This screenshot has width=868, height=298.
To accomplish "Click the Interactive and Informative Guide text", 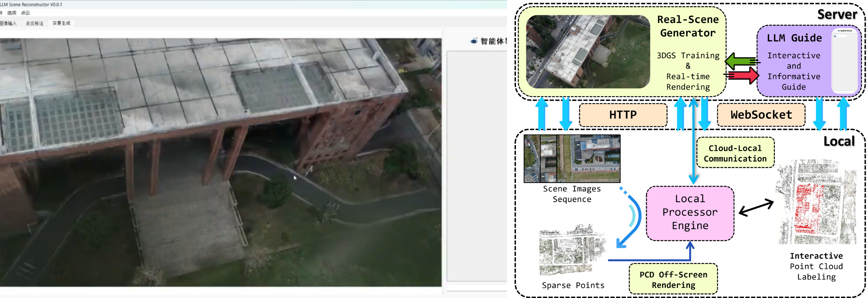I will coord(794,71).
